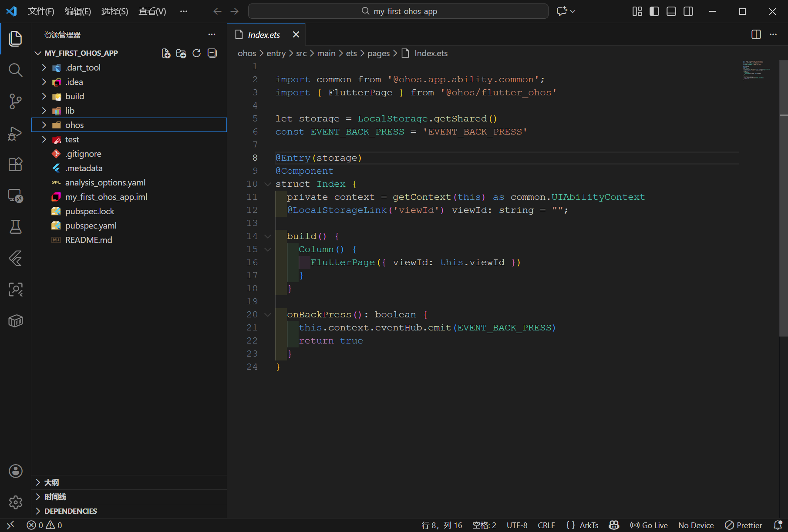
Task: Open the Accounts menu icon
Action: tap(16, 471)
